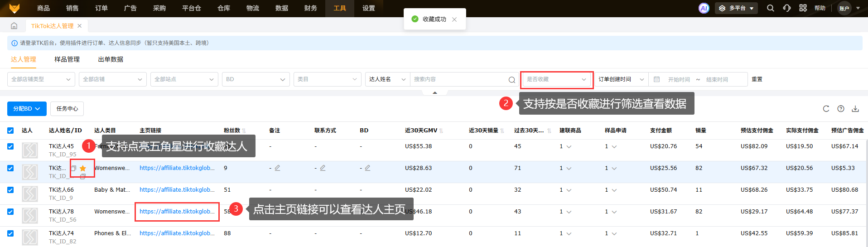This screenshot has width=868, height=247.
Task: Open the profile link of TK达人66
Action: coord(177,190)
